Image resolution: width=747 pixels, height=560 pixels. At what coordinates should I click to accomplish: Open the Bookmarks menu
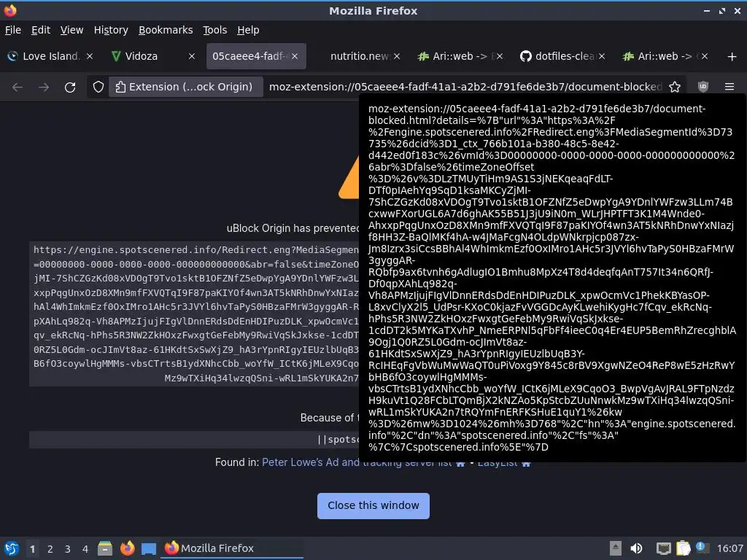(166, 30)
